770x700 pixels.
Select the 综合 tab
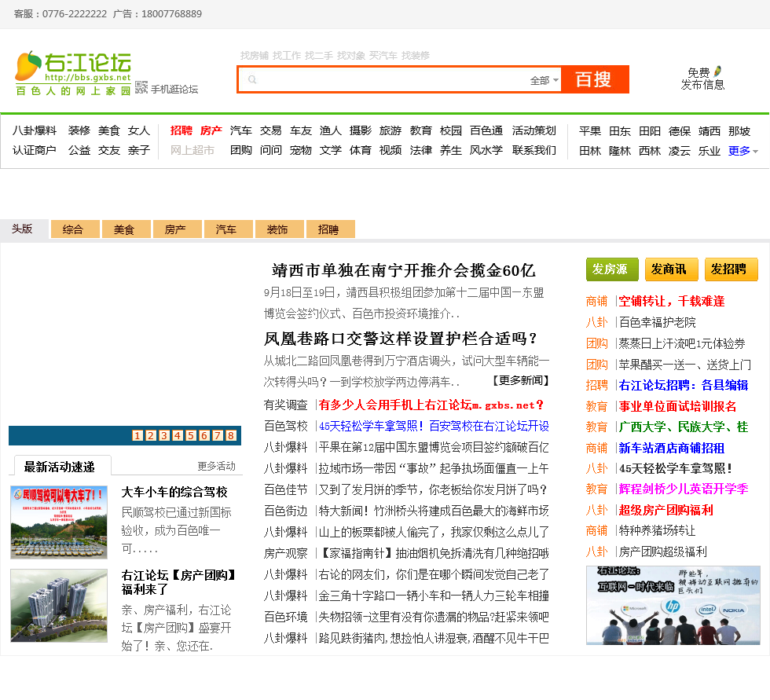73,229
